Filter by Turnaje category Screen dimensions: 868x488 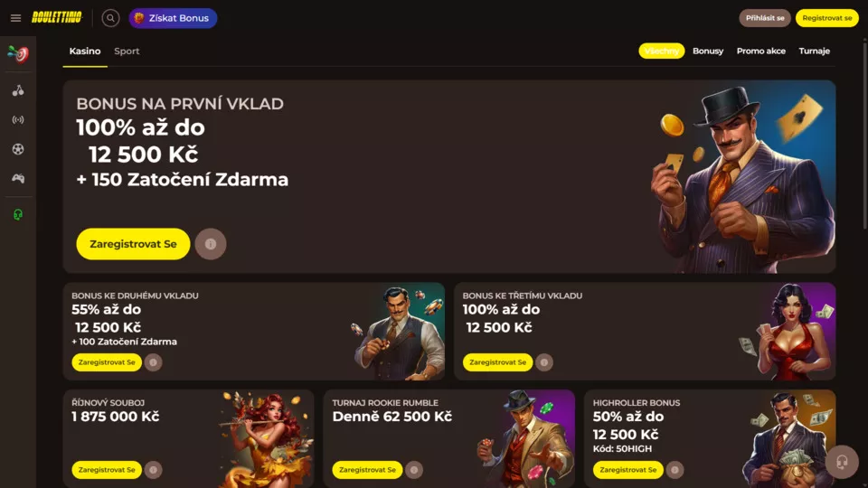pyautogui.click(x=815, y=51)
